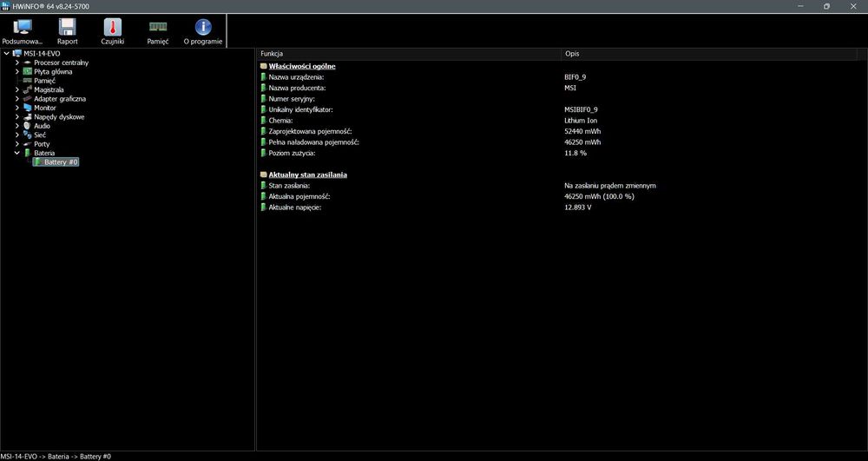
Task: Expand the Procesor centralny node
Action: coord(17,63)
